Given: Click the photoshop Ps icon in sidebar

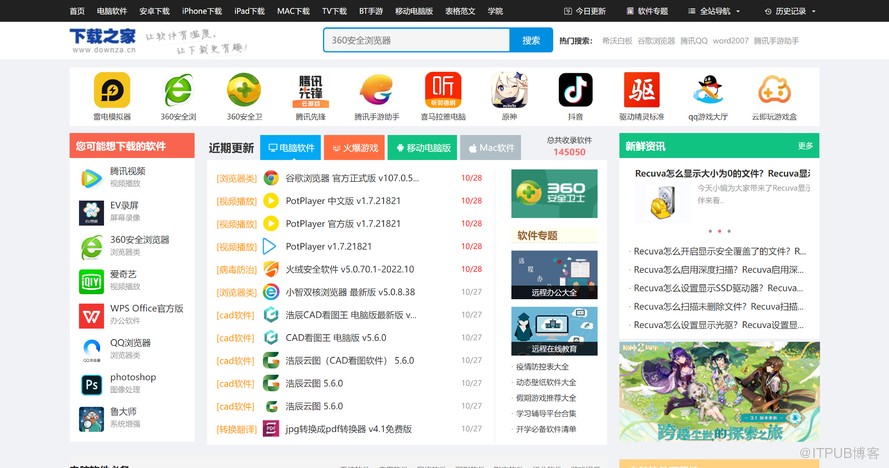Looking at the screenshot, I should click(x=91, y=385).
